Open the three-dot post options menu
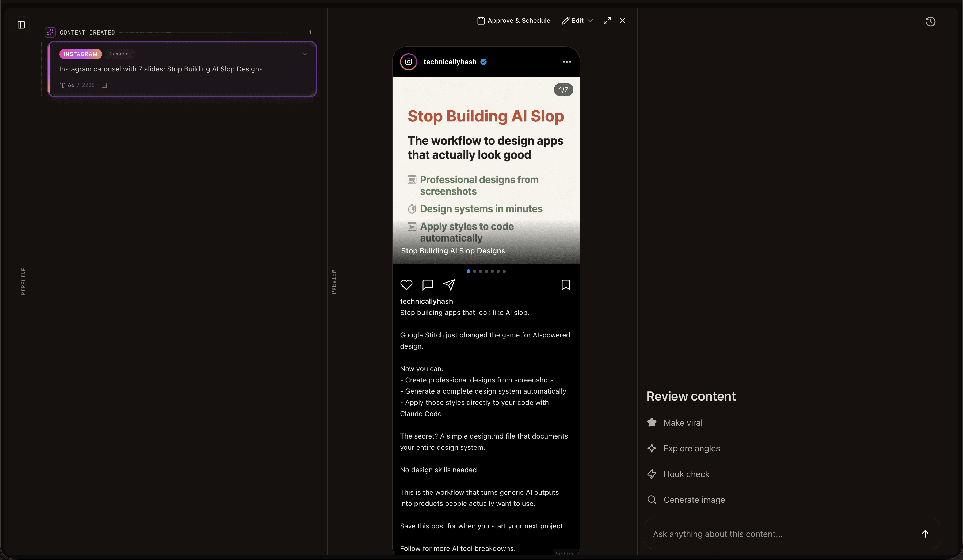Viewport: 963px width, 560px height. [x=567, y=62]
